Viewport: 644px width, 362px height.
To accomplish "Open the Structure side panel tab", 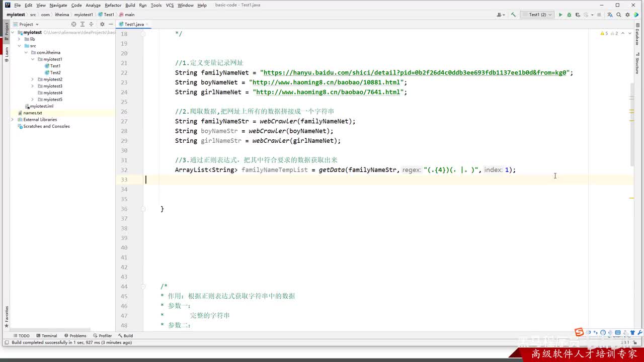I will tap(637, 64).
